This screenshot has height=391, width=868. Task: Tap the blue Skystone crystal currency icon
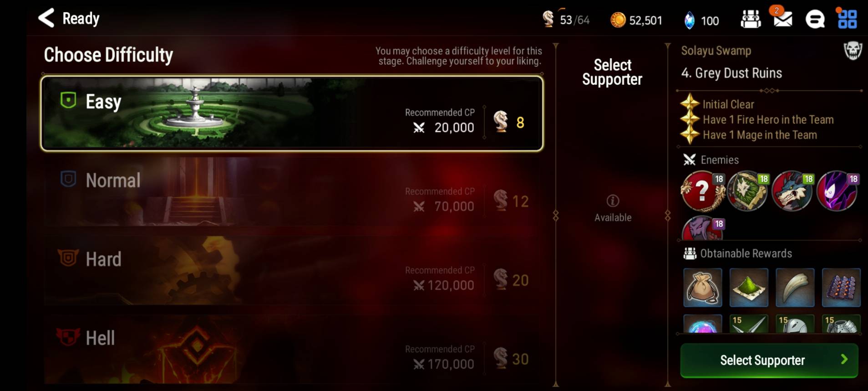pyautogui.click(x=690, y=20)
